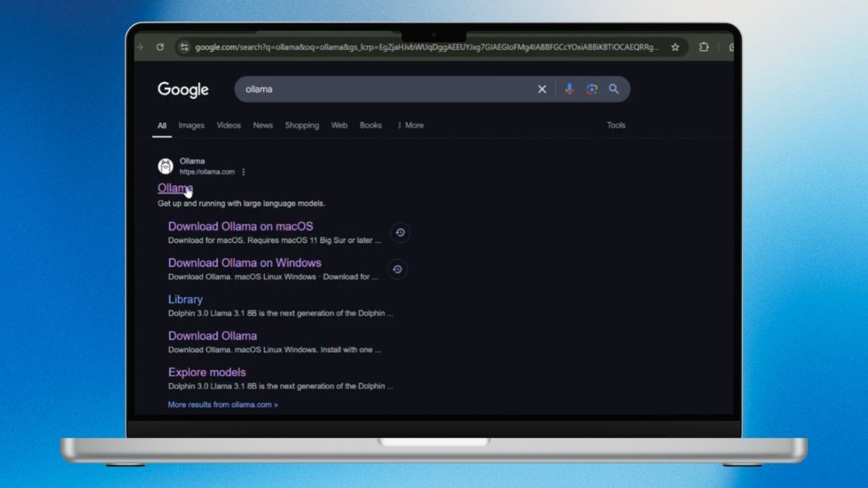The image size is (868, 488).
Task: Expand the More search filters menu
Action: pyautogui.click(x=410, y=125)
